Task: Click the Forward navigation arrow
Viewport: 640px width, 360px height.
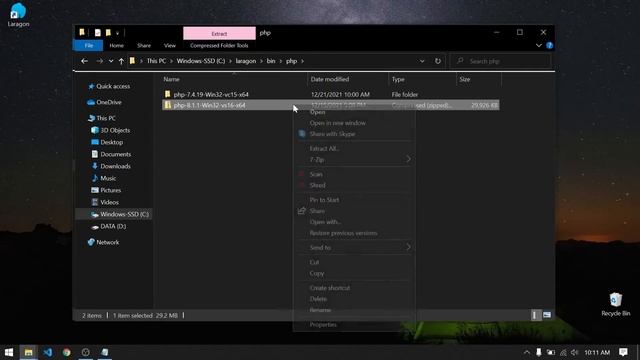Action: click(99, 61)
